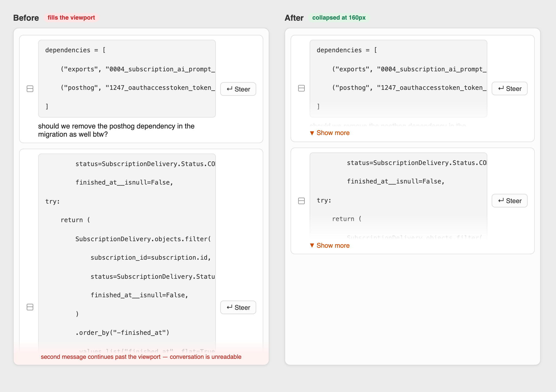The width and height of the screenshot is (556, 392).
Task: Click the 'should we remove the posthog dependency' message text
Action: tap(116, 130)
